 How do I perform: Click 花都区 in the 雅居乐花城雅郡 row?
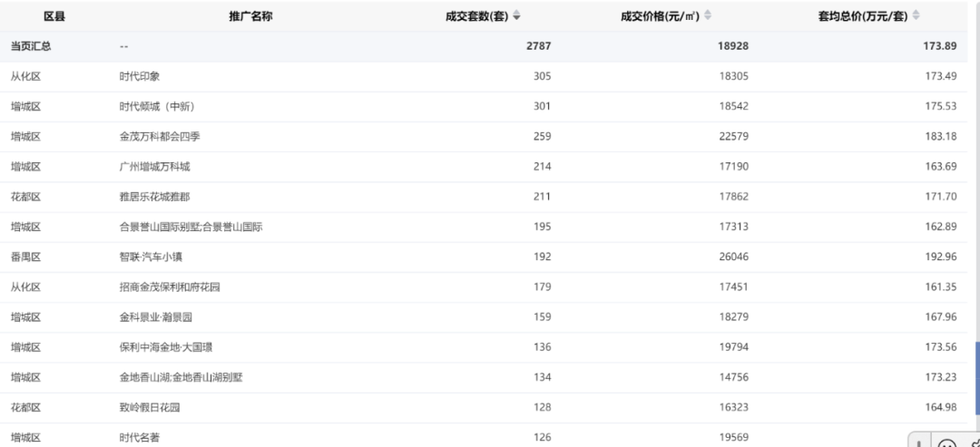pyautogui.click(x=25, y=197)
